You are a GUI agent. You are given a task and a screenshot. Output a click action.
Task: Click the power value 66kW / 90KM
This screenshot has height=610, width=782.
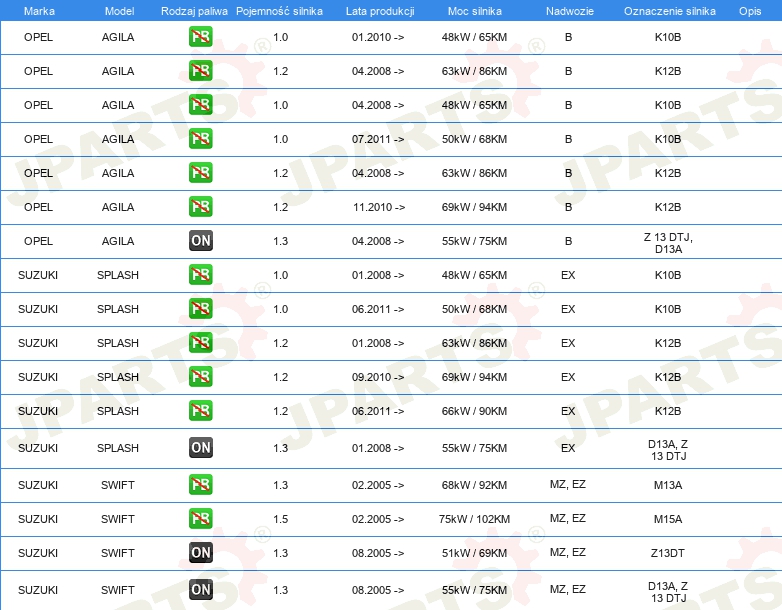coord(474,411)
